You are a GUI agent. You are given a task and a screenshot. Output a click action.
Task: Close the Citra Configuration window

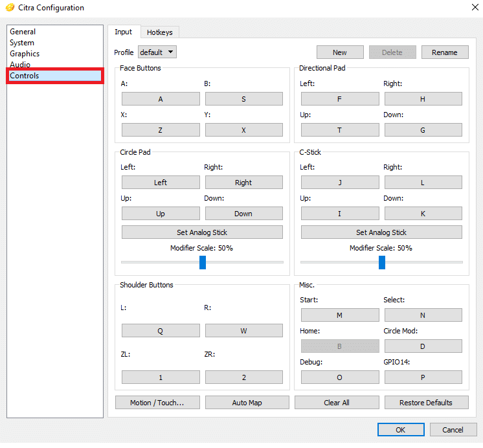pos(467,8)
